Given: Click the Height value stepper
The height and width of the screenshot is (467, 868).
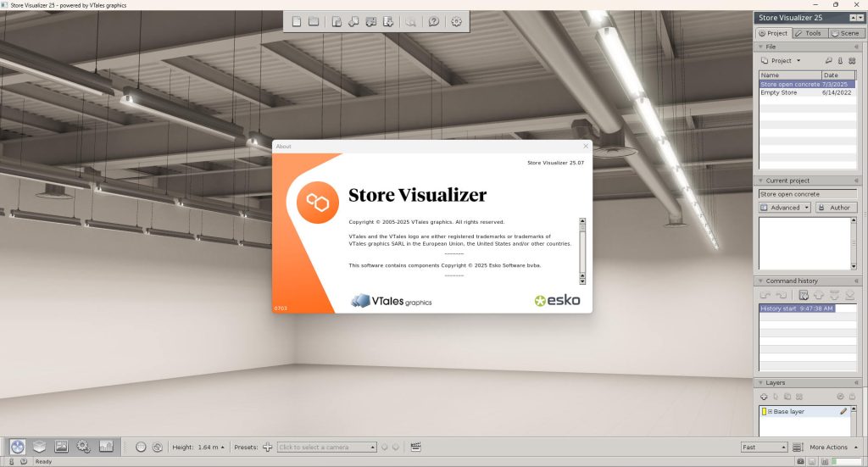Looking at the screenshot, I should 223,447.
